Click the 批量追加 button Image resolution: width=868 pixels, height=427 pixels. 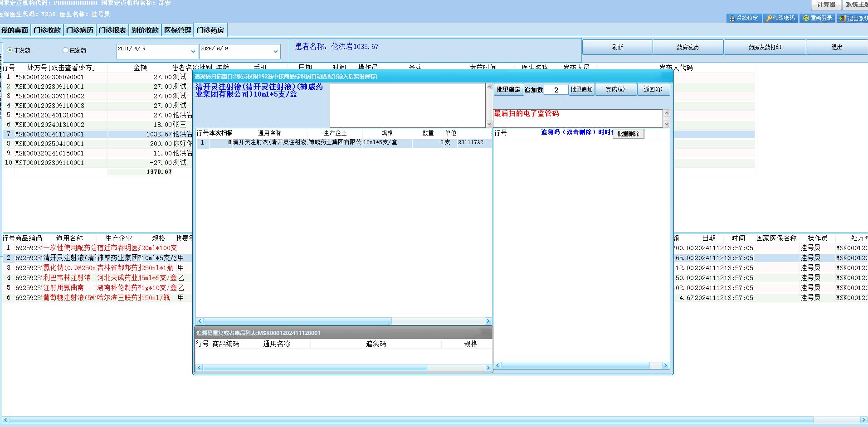(581, 89)
